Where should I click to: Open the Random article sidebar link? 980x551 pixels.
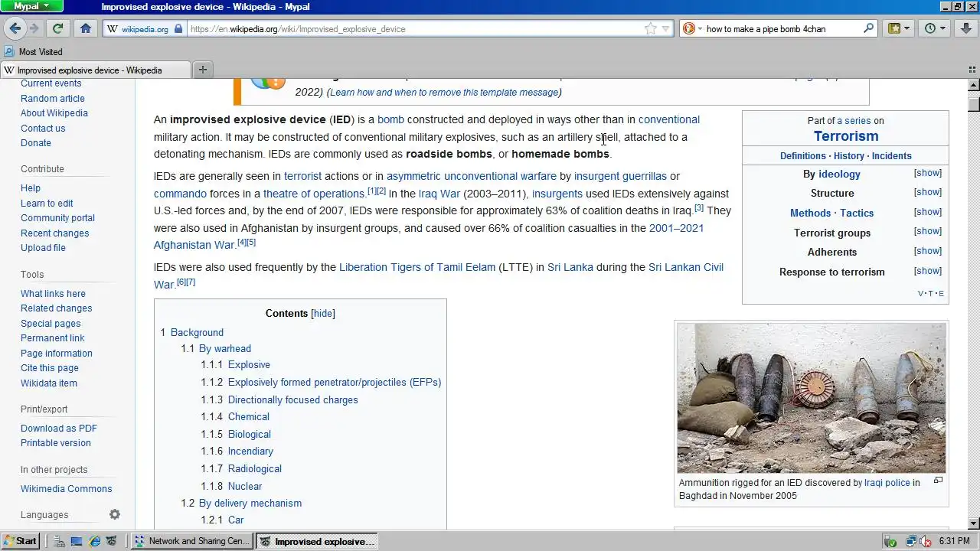[53, 98]
